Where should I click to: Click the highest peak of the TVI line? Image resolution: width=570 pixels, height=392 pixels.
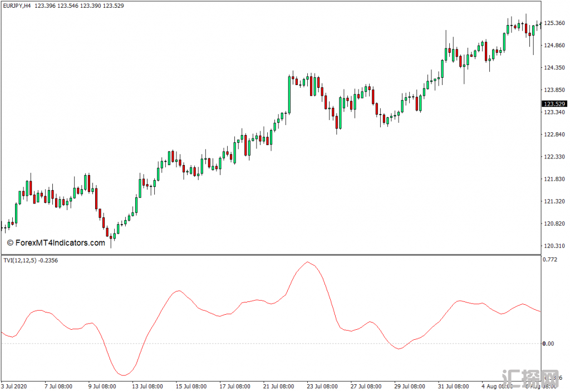tap(308, 262)
